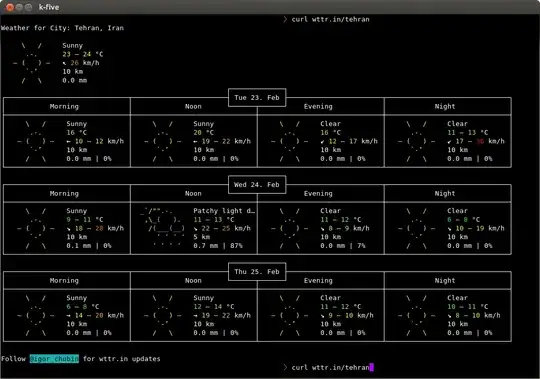Click the 'Thu 25. Feb' date header
Viewport: 540px width, 379px height.
point(257,272)
